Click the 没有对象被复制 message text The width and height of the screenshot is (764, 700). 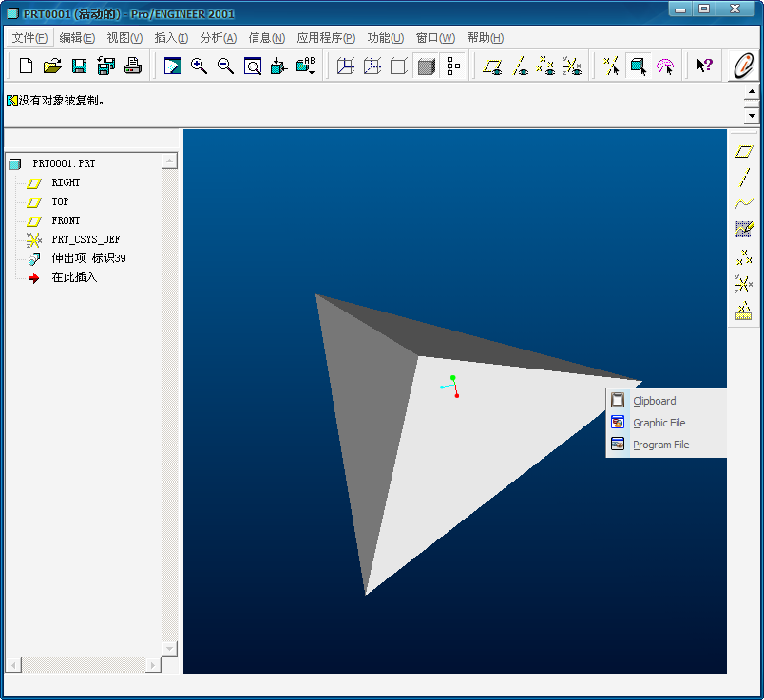pyautogui.click(x=61, y=101)
